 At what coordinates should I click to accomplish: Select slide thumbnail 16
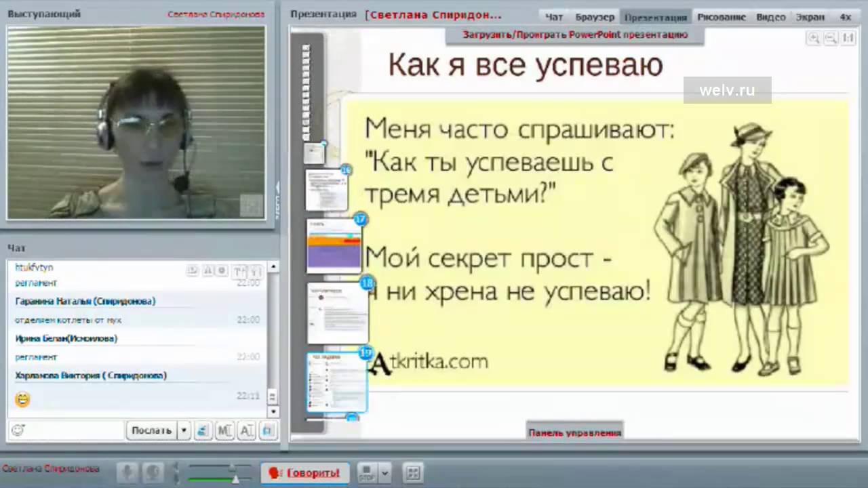(326, 190)
